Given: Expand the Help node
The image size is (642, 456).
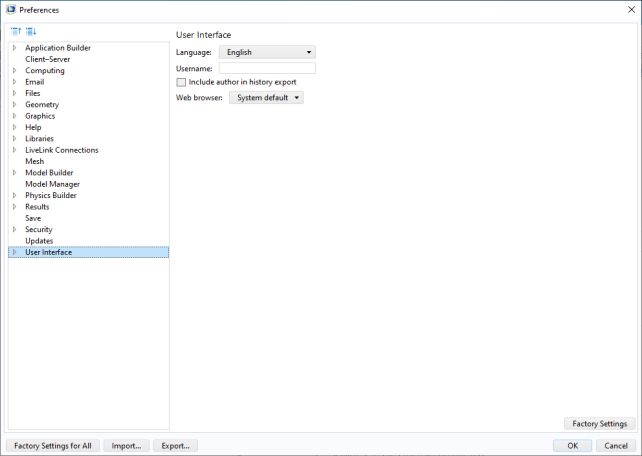Looking at the screenshot, I should click(x=15, y=127).
